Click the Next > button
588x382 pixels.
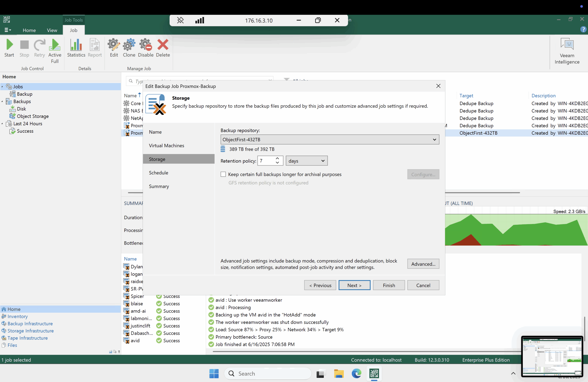[x=354, y=285]
